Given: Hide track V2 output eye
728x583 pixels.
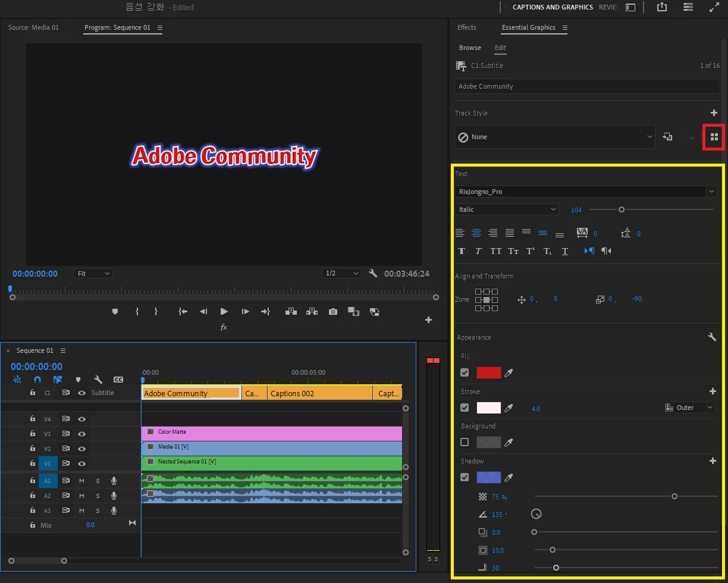Looking at the screenshot, I should [x=81, y=449].
